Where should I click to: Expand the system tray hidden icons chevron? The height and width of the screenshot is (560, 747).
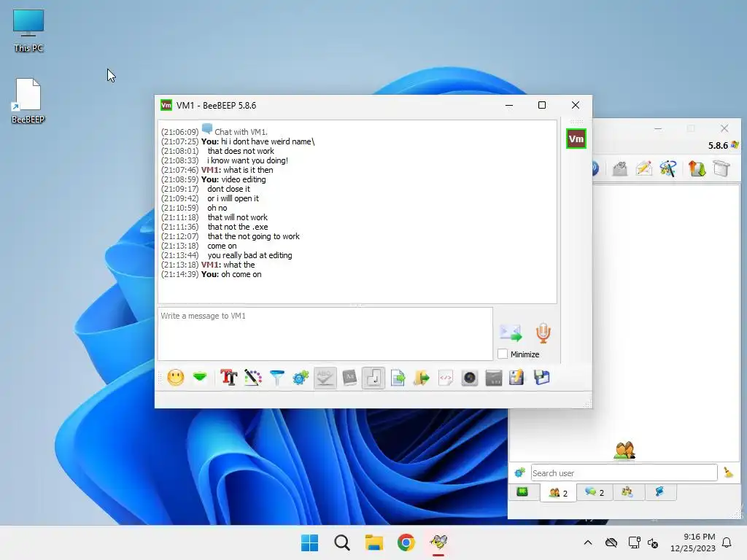[588, 542]
